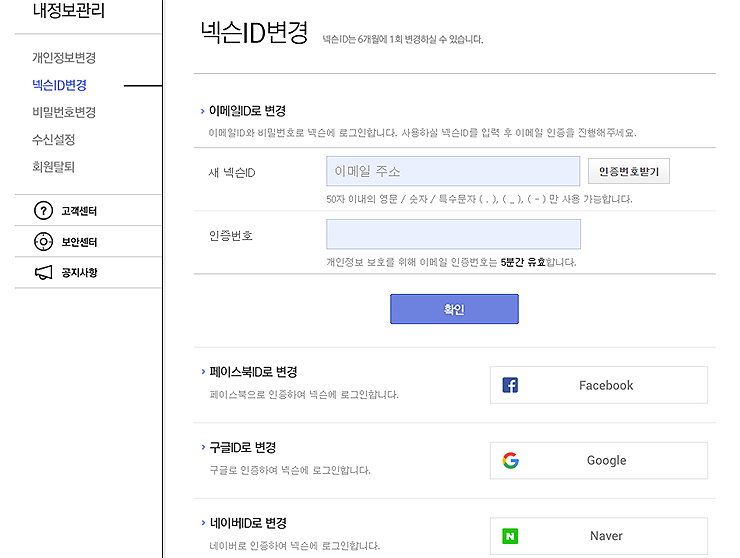Click the 구글ID로 변경 heading text
The width and height of the screenshot is (740, 558).
coord(243,448)
